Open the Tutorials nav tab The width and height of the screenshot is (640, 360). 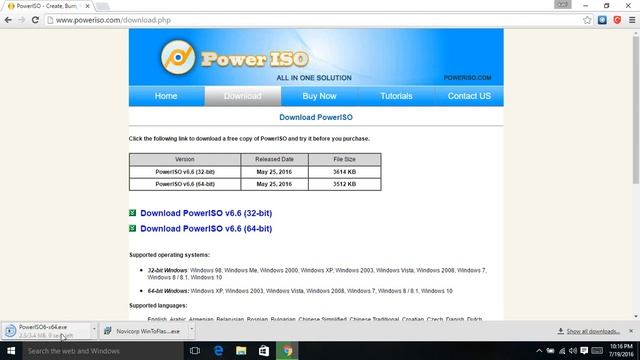click(x=396, y=96)
